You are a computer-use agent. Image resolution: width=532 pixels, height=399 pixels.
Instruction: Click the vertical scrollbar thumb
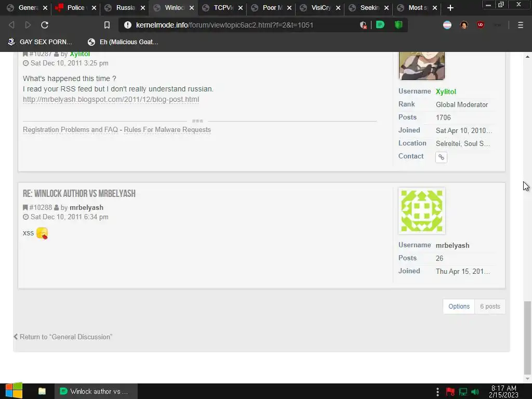(527, 337)
